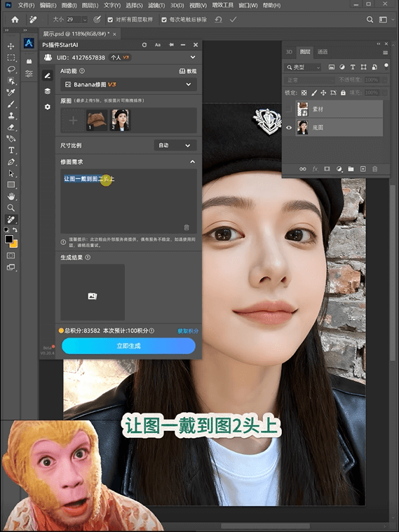Open the layers stack icon in StartAI sidebar
Viewport: 399px width, 532px height.
[48, 91]
